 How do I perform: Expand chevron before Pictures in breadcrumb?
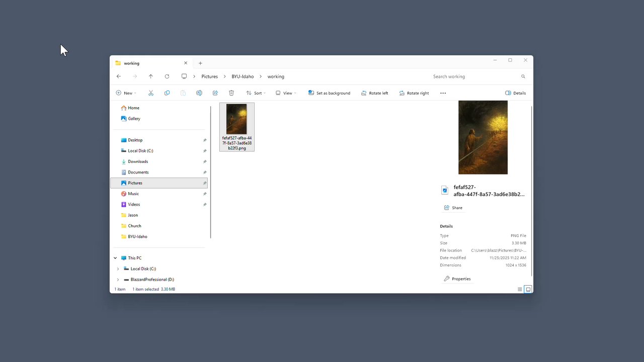point(194,76)
